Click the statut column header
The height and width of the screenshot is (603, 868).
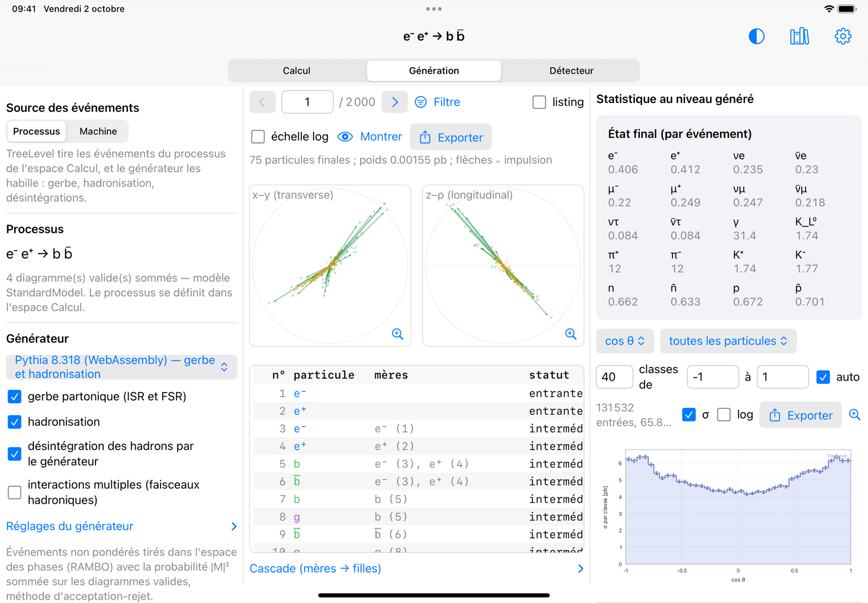pos(549,375)
